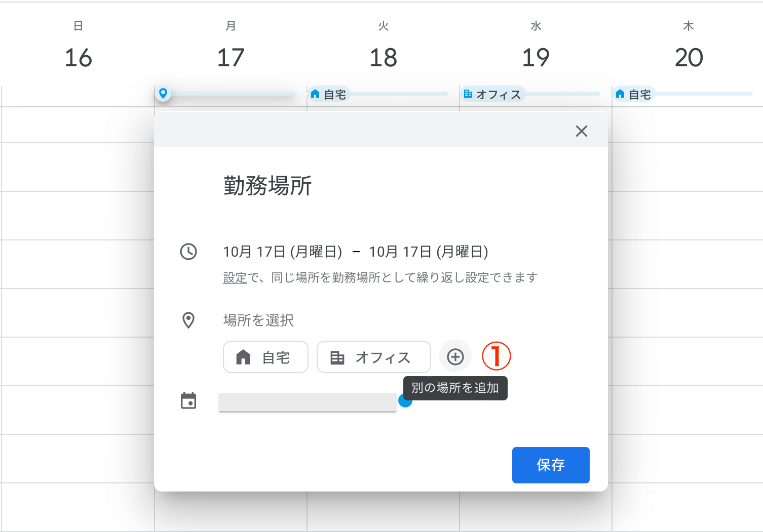Select オフィス as the working location

pyautogui.click(x=373, y=357)
